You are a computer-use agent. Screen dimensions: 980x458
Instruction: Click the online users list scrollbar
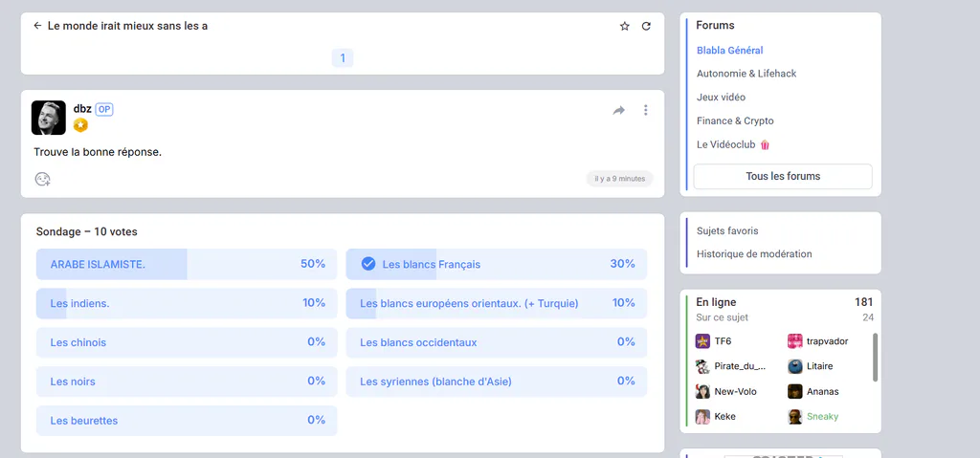click(x=875, y=357)
